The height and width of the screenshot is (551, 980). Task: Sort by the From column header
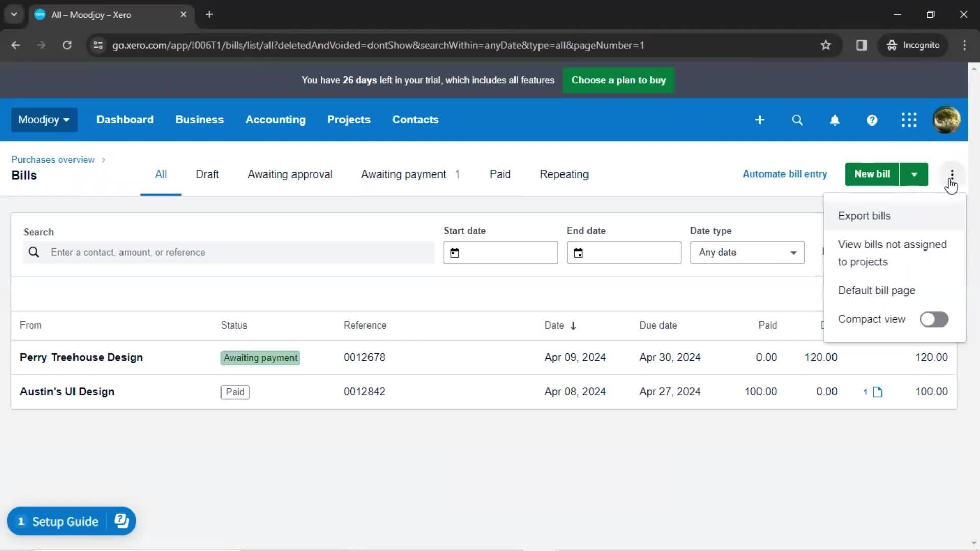tap(31, 325)
